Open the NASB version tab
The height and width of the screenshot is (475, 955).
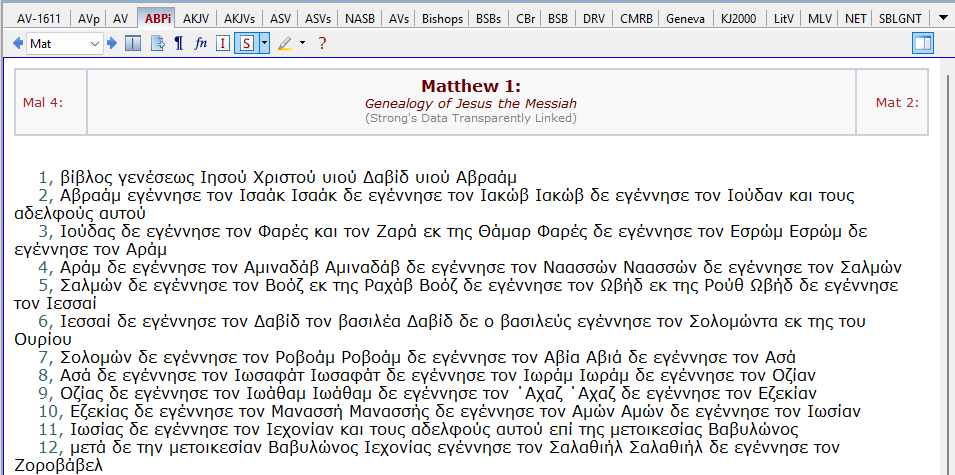(x=360, y=19)
